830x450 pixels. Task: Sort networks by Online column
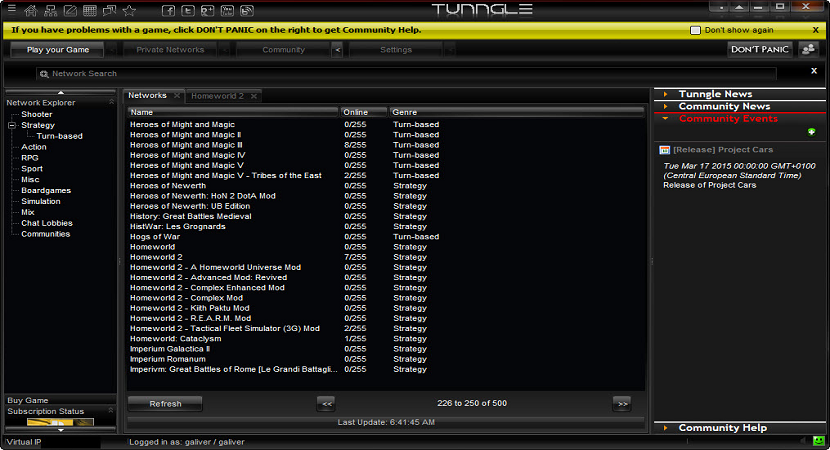[x=363, y=112]
